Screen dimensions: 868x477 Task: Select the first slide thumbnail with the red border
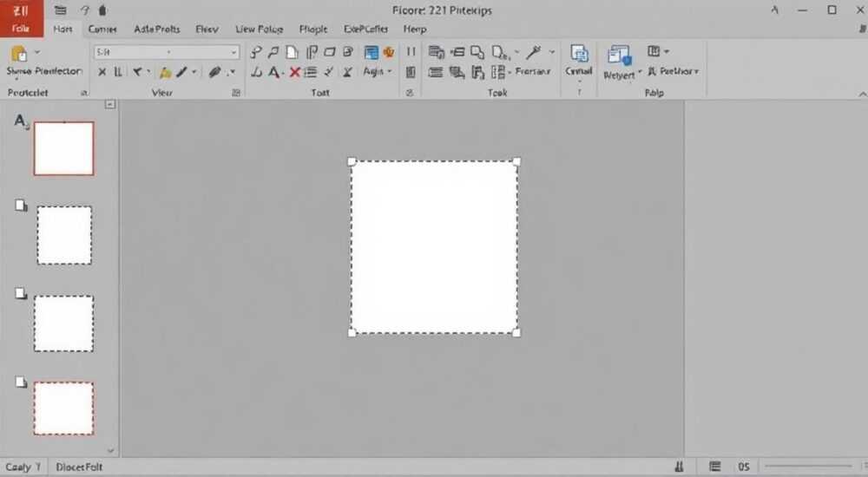[x=63, y=148]
